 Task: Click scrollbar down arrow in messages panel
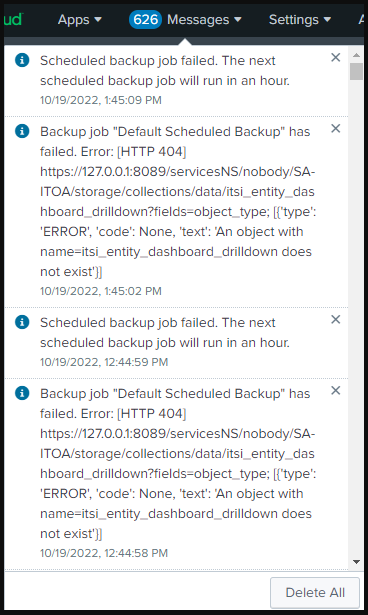click(x=356, y=562)
